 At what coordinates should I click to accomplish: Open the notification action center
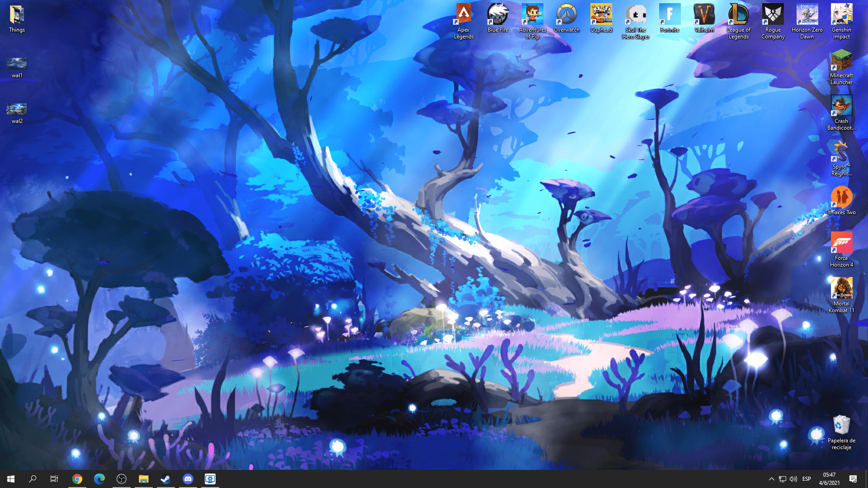(853, 479)
